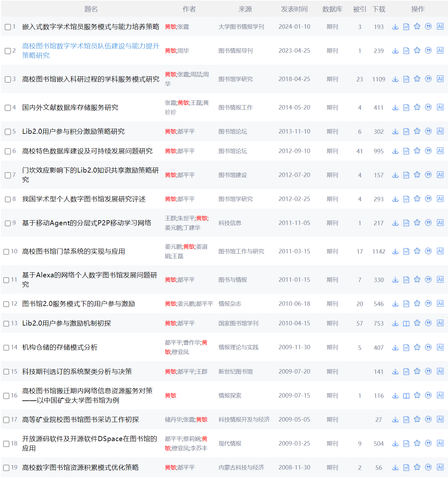448x478 pixels.
Task: Click source 新世纪图书馆
Action: click(x=236, y=371)
